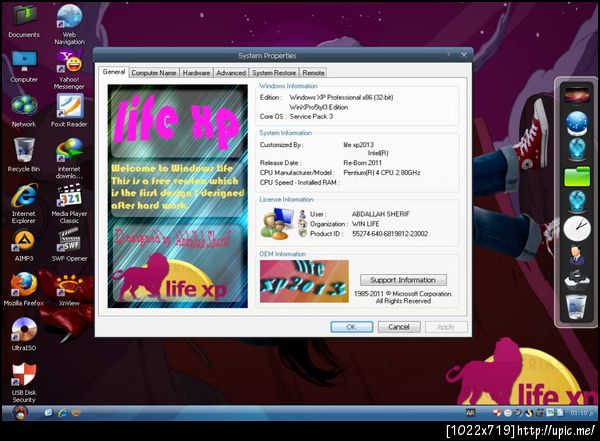
Task: Click the Cancel button
Action: tap(399, 327)
